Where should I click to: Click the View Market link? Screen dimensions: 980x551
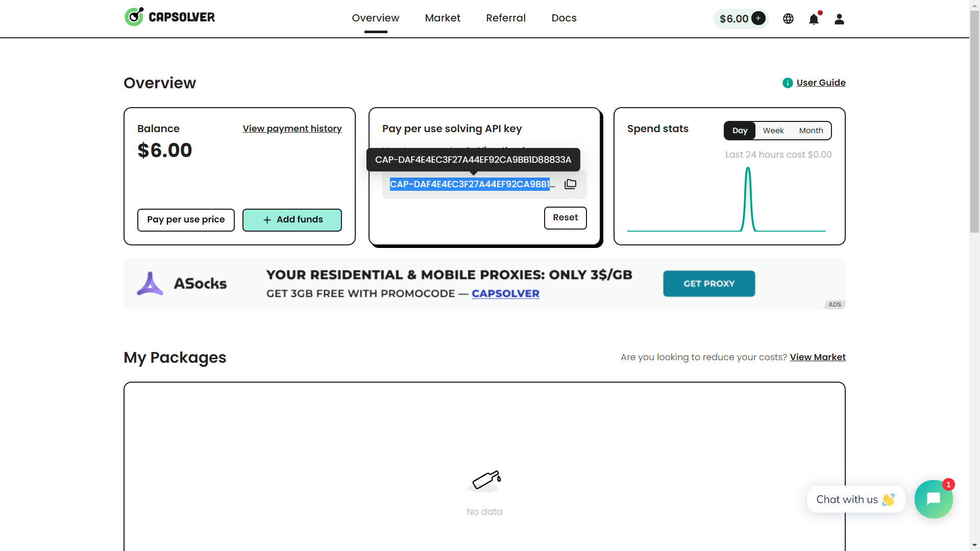click(x=817, y=357)
